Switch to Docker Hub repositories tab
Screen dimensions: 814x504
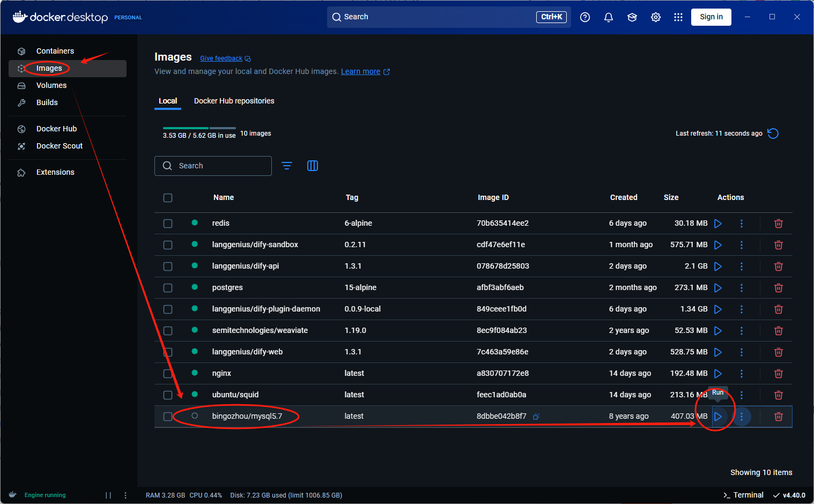tap(234, 101)
